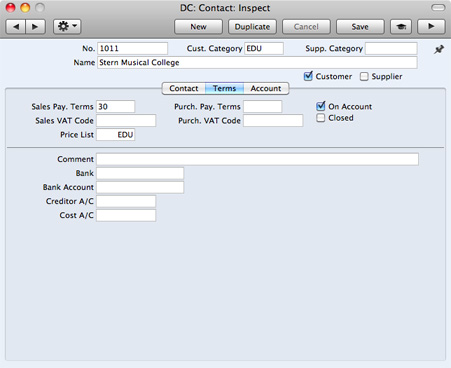Click the Sales VAT Code field
Screen dimensions: 451x368
126,120
